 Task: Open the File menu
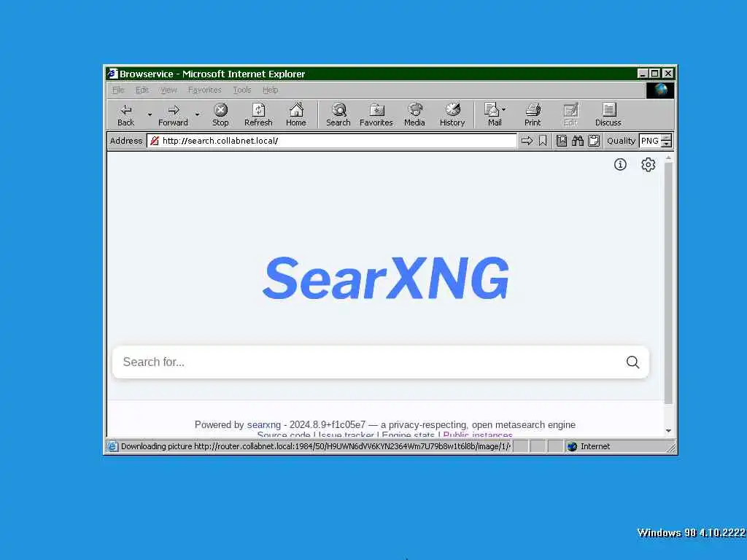[117, 90]
